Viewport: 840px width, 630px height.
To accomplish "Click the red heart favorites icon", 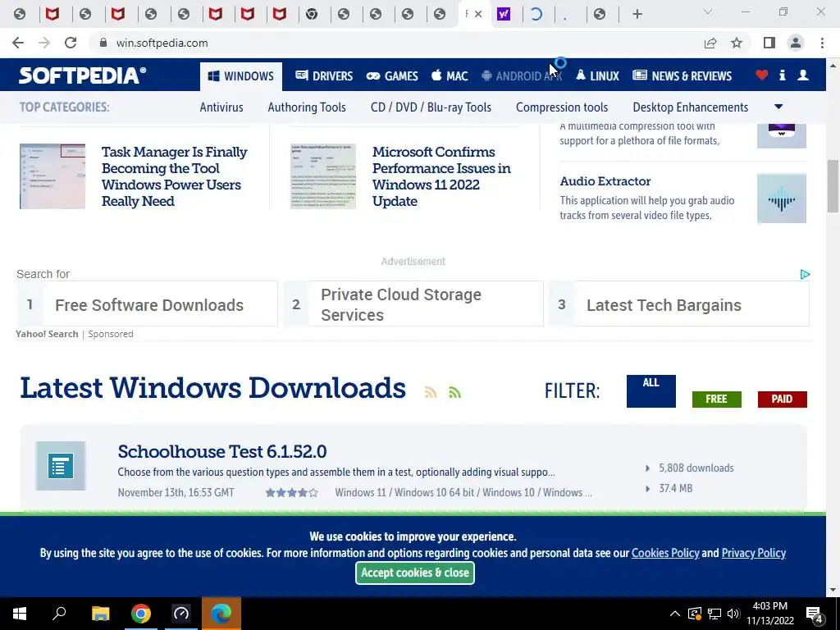I will 762,75.
